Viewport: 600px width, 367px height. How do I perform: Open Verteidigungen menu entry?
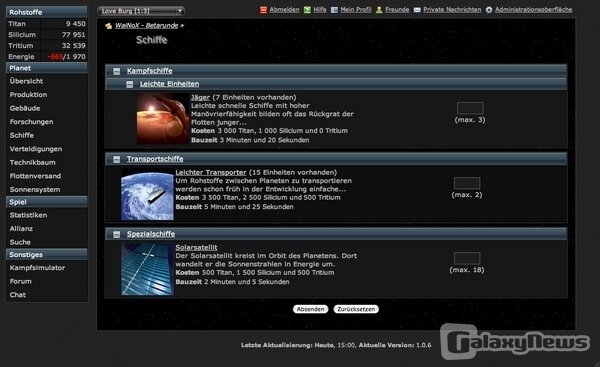coord(36,149)
